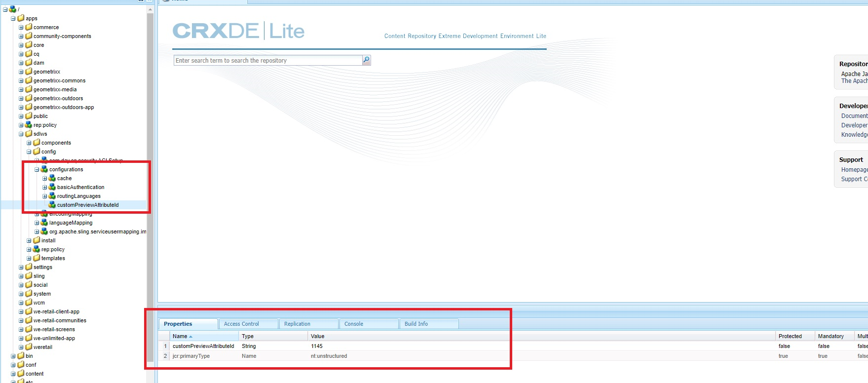Click the customPreviewAttributeId node icon
Screen dimensions: 868x383
coord(52,205)
